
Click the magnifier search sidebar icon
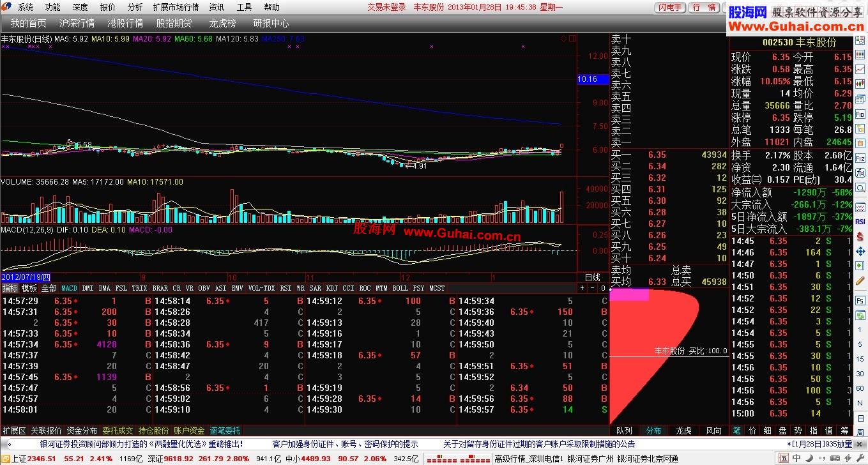[860, 187]
